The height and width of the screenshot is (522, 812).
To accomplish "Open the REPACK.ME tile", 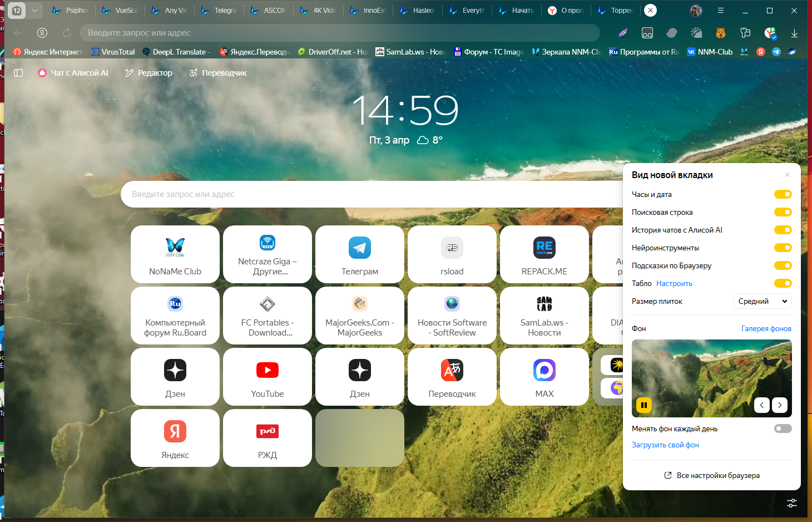I will click(544, 254).
